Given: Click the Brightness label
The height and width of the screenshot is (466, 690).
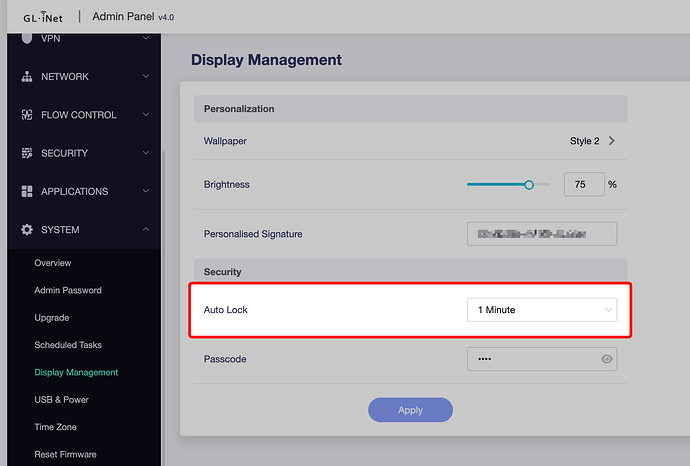Looking at the screenshot, I should (226, 184).
